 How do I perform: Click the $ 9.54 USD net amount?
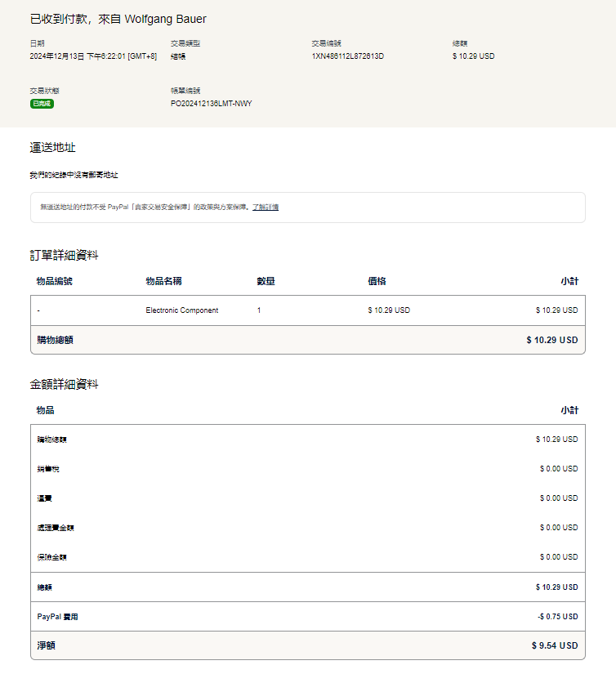(x=554, y=645)
